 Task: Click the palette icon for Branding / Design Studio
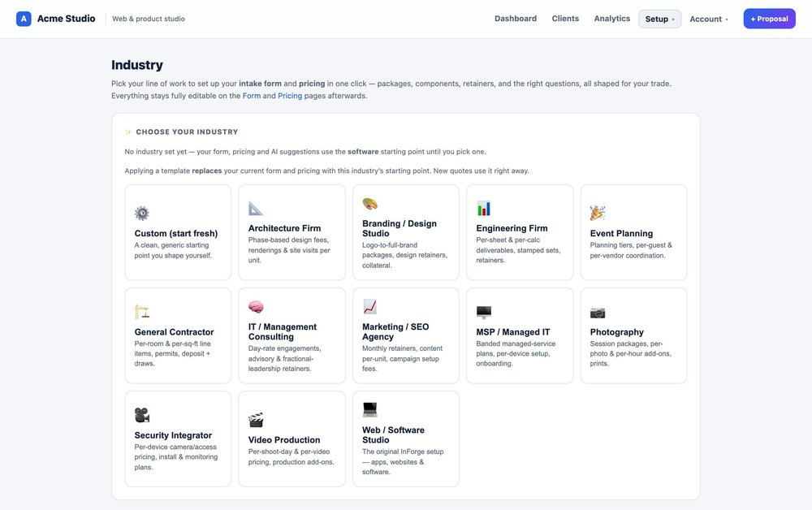coord(369,204)
